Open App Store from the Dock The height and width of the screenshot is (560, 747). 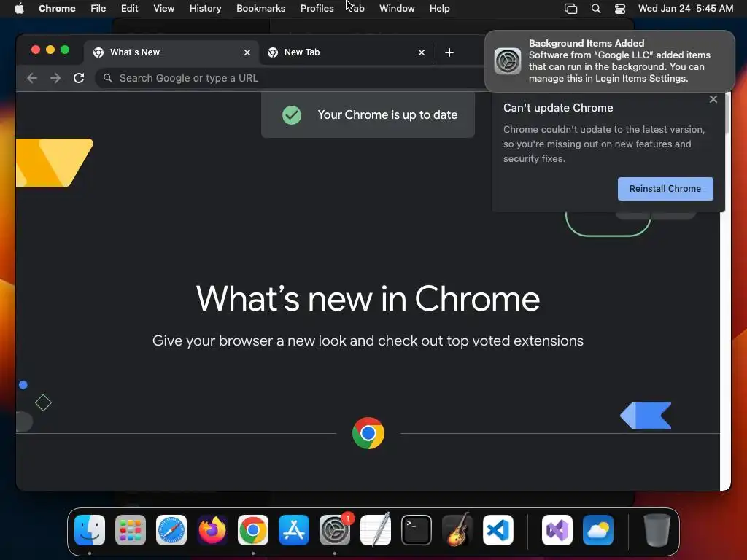click(294, 530)
